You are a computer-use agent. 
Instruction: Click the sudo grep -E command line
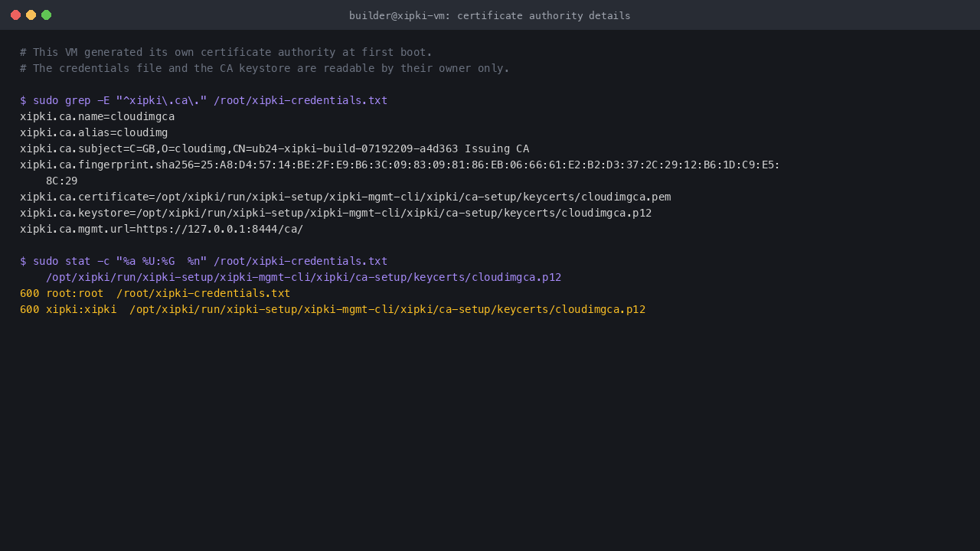tap(204, 100)
